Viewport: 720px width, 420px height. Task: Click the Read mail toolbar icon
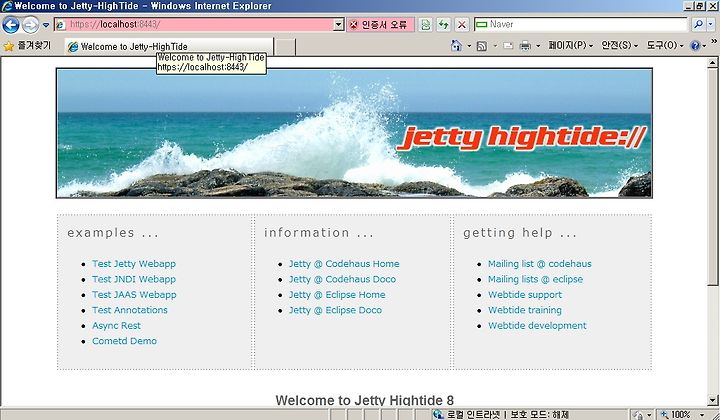click(508, 46)
